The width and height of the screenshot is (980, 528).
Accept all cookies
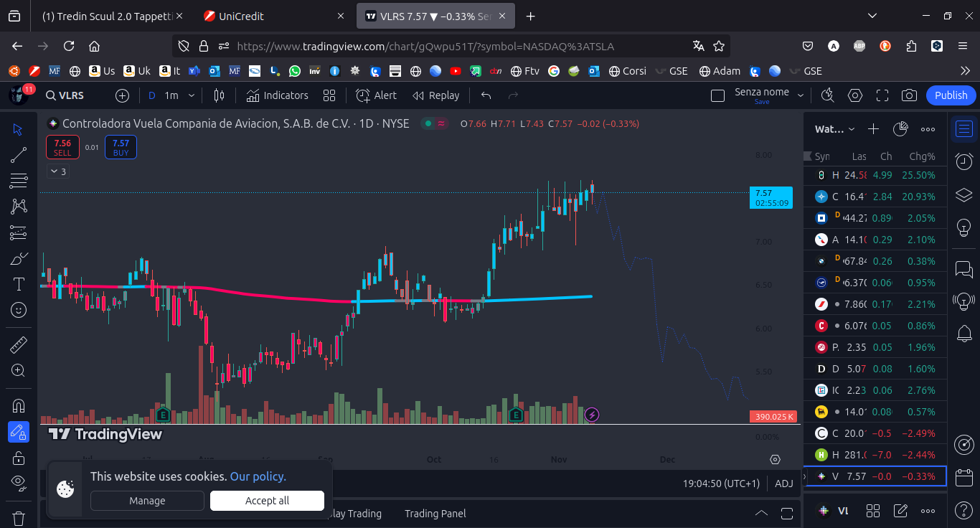tap(267, 501)
